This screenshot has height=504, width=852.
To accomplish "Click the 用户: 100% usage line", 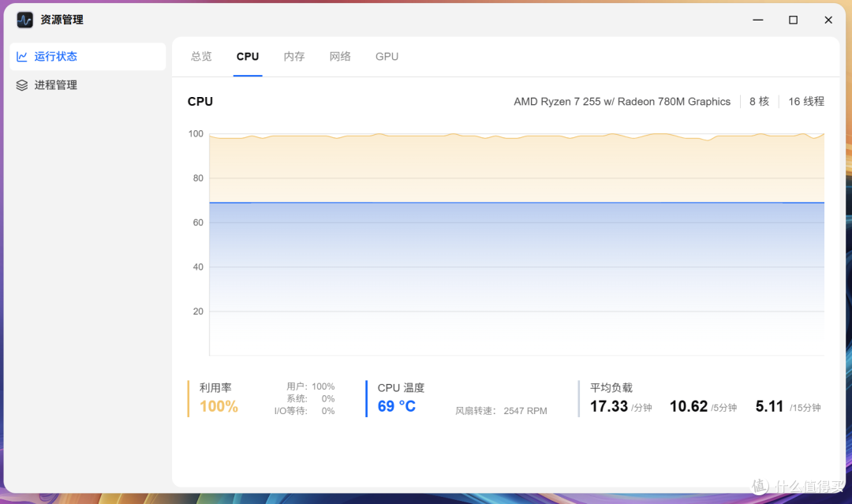I will pyautogui.click(x=310, y=386).
